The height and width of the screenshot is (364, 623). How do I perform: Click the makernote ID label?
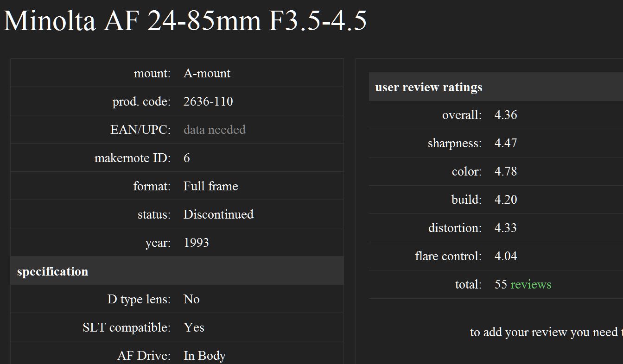coord(133,158)
